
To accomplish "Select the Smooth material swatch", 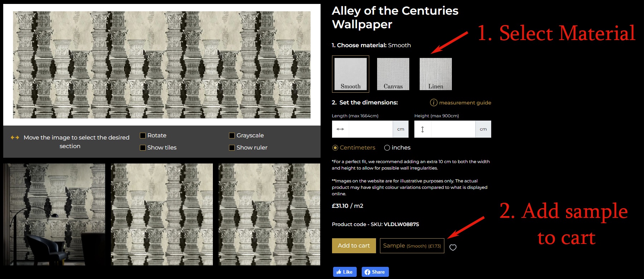I will pos(350,74).
